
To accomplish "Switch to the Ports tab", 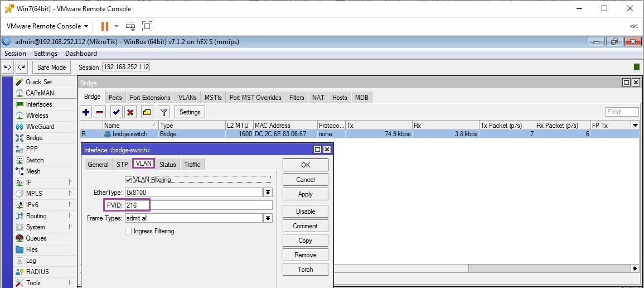I will point(115,97).
